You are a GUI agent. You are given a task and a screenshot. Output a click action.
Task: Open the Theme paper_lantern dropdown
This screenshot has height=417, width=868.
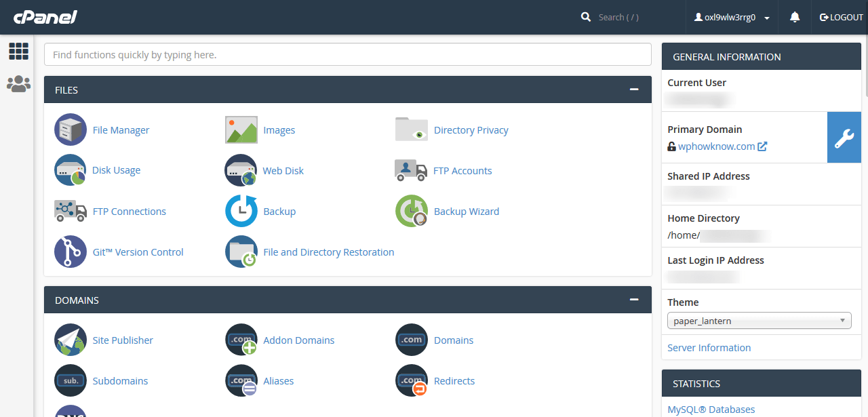click(x=759, y=321)
